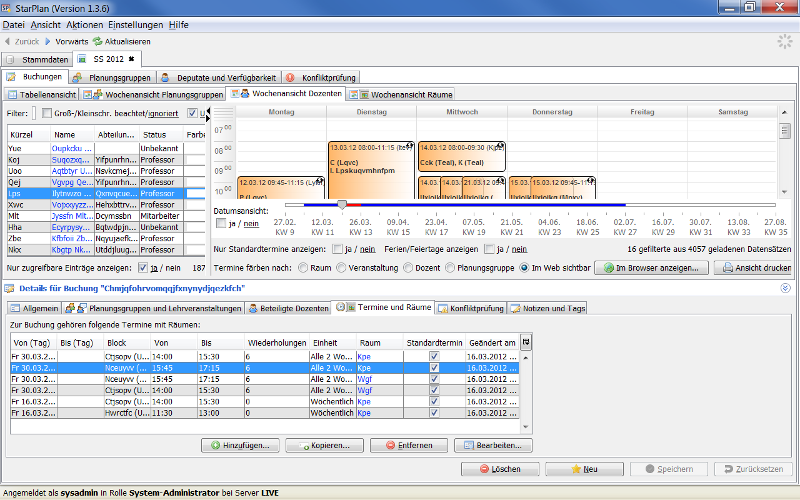The image size is (800, 500).
Task: Toggle Groß-/Kleinschreibung filter checkbox
Action: tap(46, 113)
